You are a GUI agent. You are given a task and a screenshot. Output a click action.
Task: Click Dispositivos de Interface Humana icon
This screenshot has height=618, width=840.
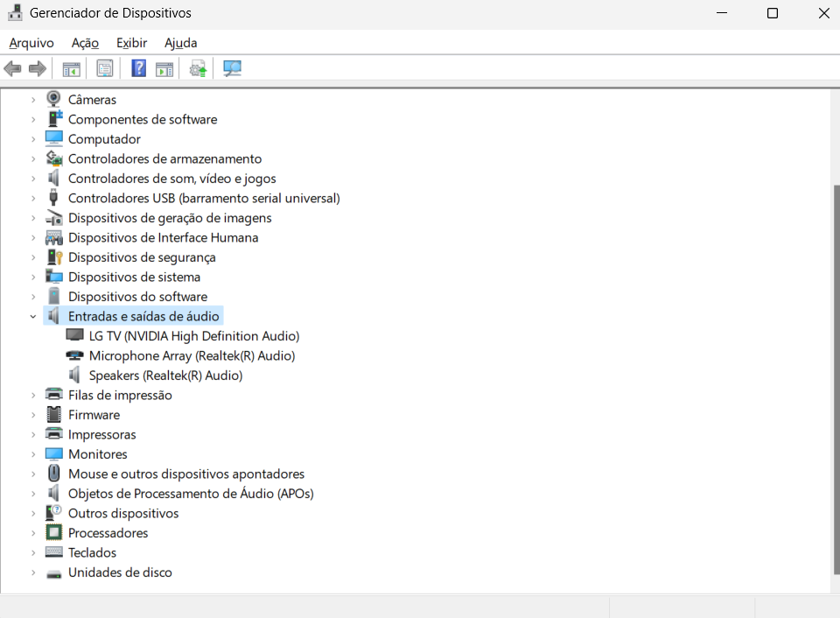point(54,237)
